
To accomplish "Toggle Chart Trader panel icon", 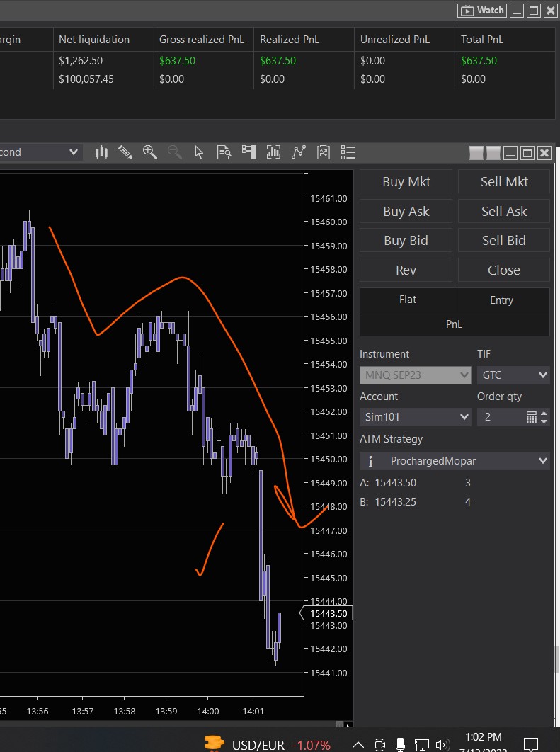I will (248, 152).
